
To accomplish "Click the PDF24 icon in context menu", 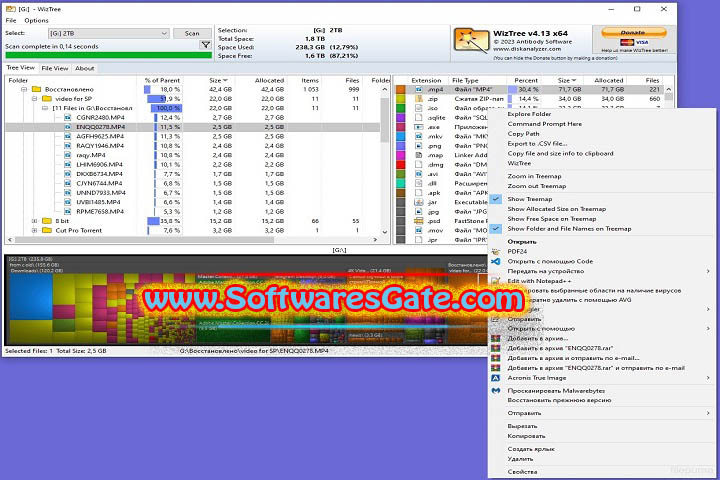I will pyautogui.click(x=495, y=251).
